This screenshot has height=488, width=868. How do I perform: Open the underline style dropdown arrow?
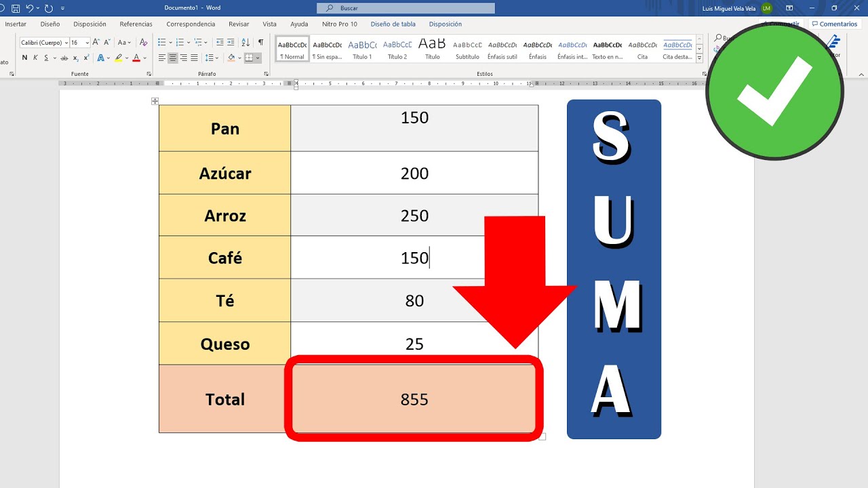55,58
